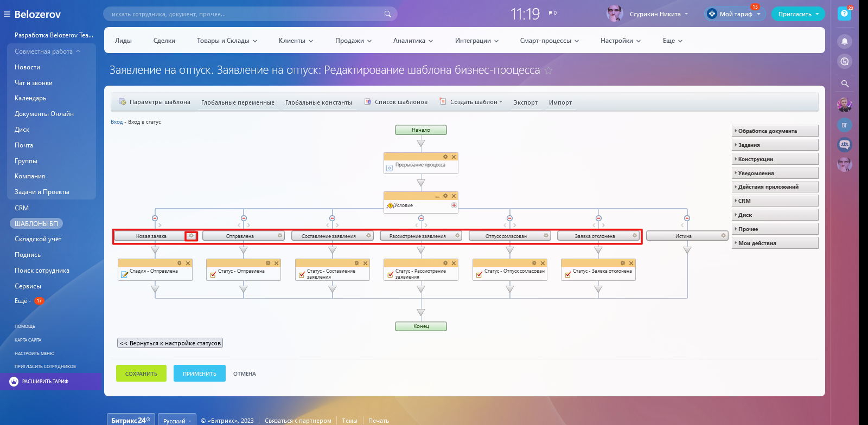Image resolution: width=868 pixels, height=425 pixels.
Task: Open the help question-mark widget
Action: click(844, 14)
